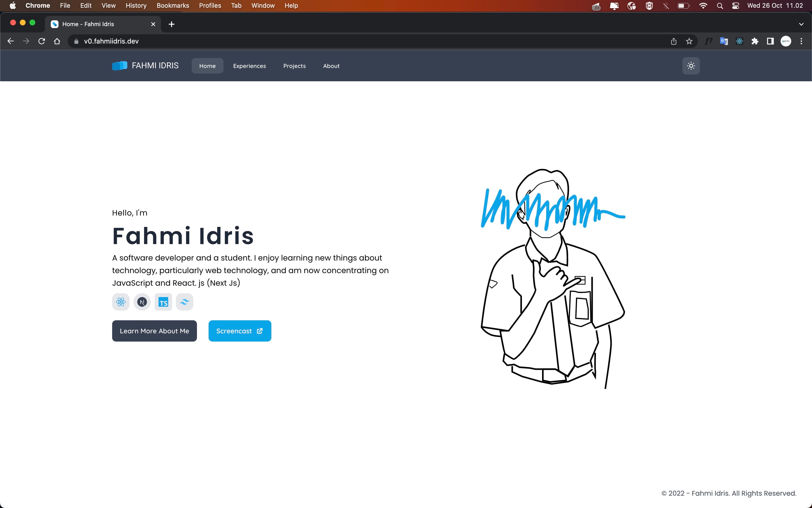Image resolution: width=812 pixels, height=508 pixels.
Task: Open the Tab menu
Action: pos(236,5)
